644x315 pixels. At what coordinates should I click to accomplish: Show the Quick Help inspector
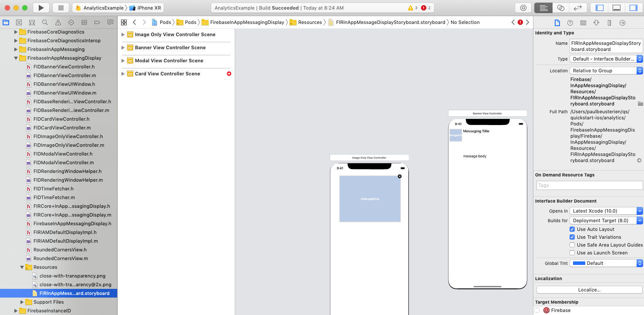[570, 23]
